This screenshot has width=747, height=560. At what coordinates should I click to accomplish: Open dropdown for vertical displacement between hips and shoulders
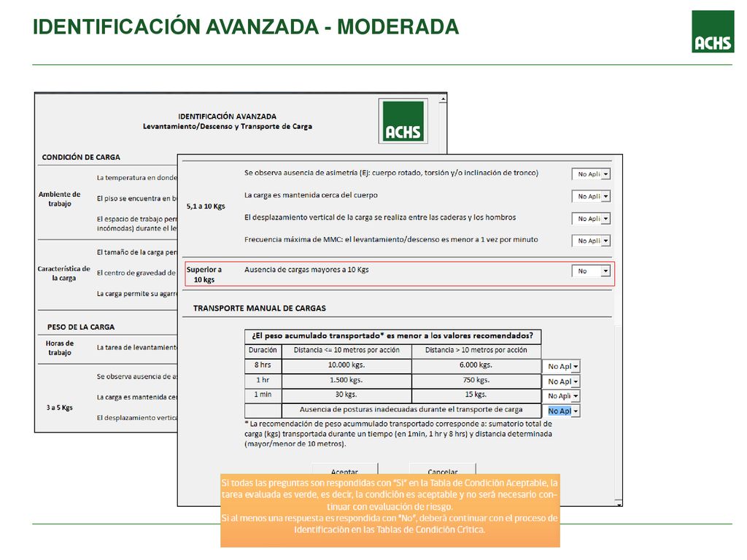tap(591, 219)
